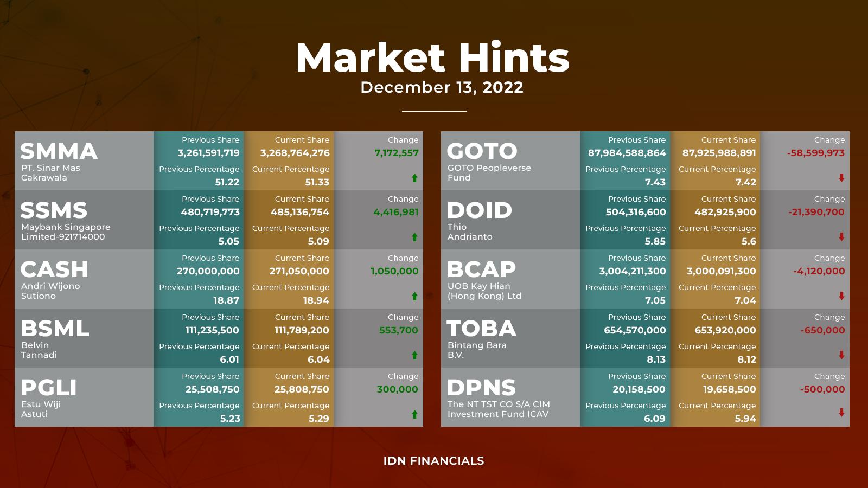Click the IDN FINANCIALS footer text
The image size is (868, 488).
[x=434, y=461]
